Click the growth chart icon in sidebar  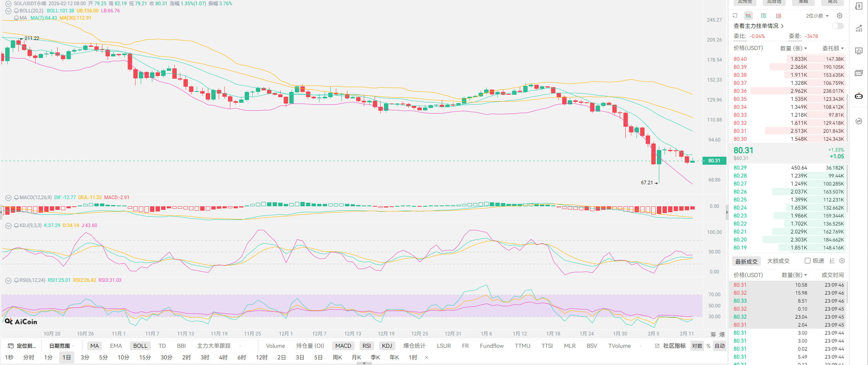(x=859, y=29)
